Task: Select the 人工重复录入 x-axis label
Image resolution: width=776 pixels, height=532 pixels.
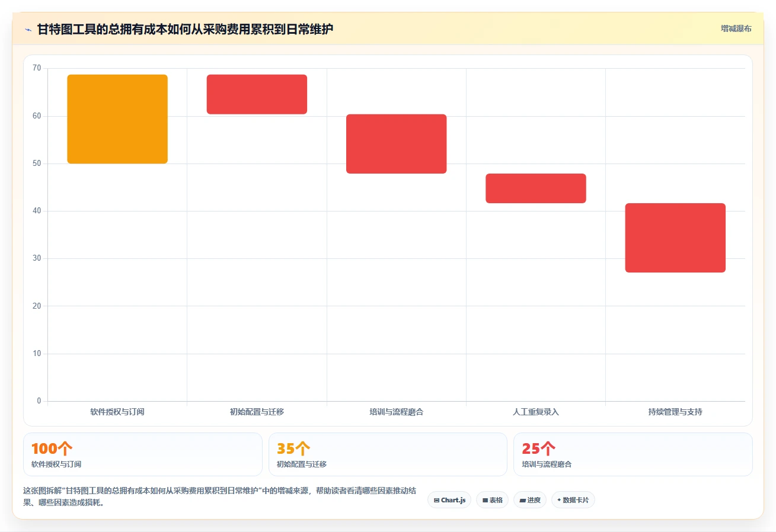Action: (536, 412)
